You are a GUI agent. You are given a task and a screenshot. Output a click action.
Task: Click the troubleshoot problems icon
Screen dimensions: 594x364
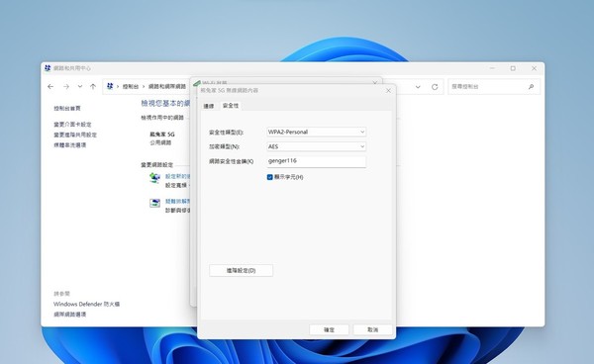click(154, 203)
